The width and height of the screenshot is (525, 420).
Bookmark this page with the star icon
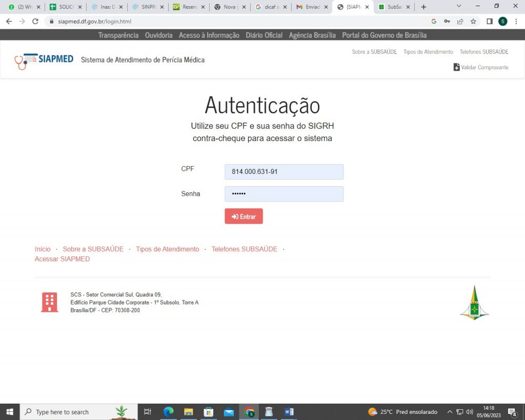[473, 22]
